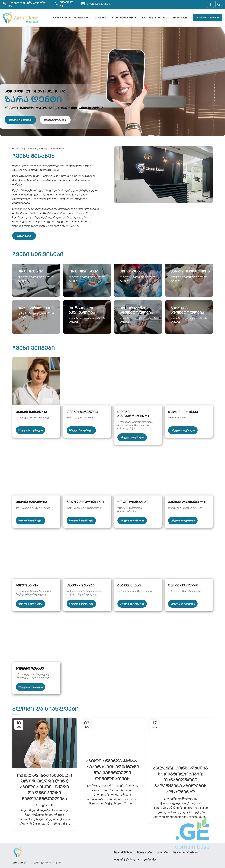The image size is (225, 868).
Task: Click the ჩაეწერე ონლაინ header button
Action: click(207, 18)
